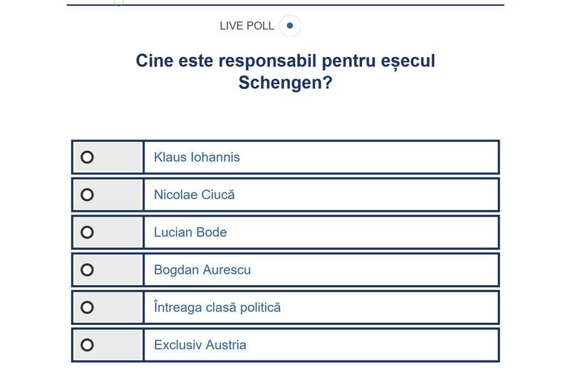Screen dimensions: 570x392
Task: Click the Klaus Iohannis answer text
Action: tap(197, 158)
